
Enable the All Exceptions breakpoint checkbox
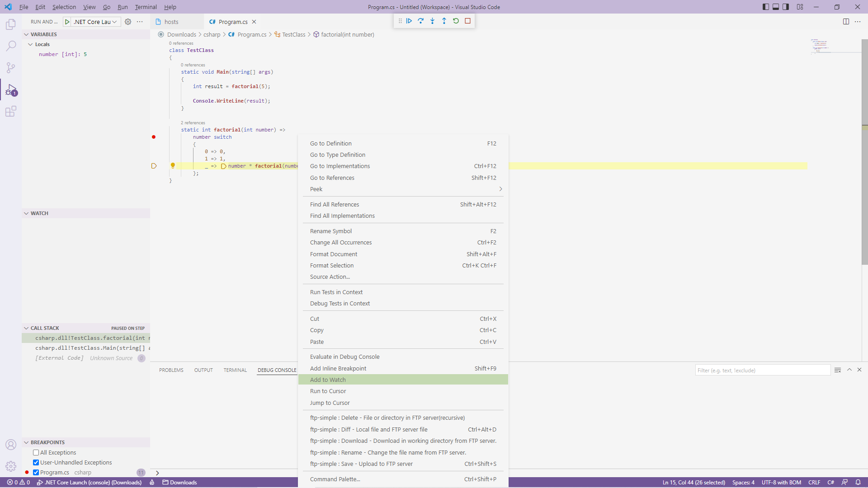36,452
